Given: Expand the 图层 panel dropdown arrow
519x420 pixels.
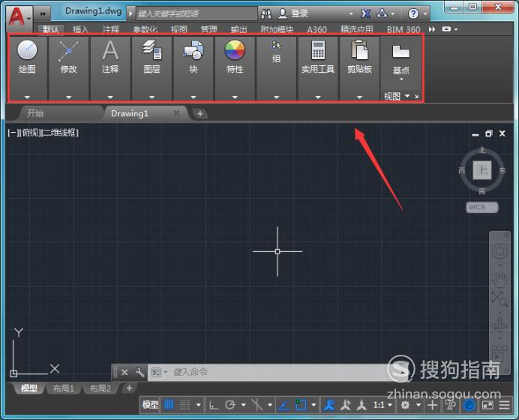Looking at the screenshot, I should 152,97.
